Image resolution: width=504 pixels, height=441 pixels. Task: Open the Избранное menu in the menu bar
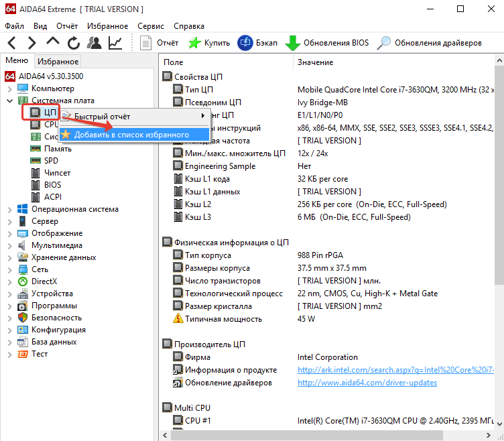pos(107,26)
